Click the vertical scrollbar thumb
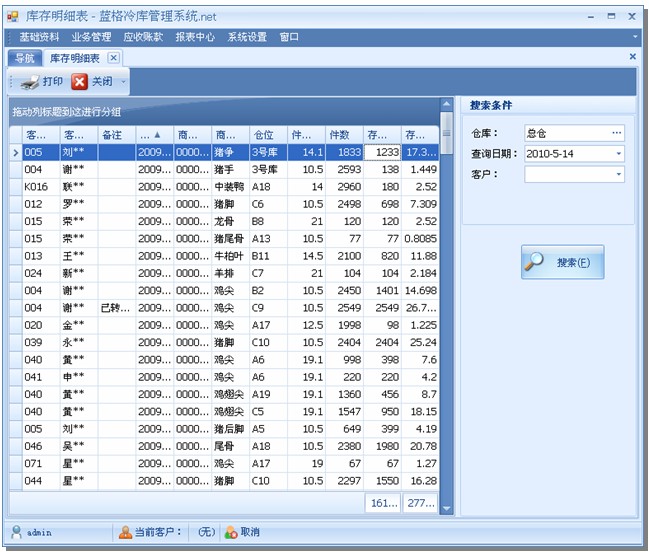Image resolution: width=649 pixels, height=552 pixels. 446,133
